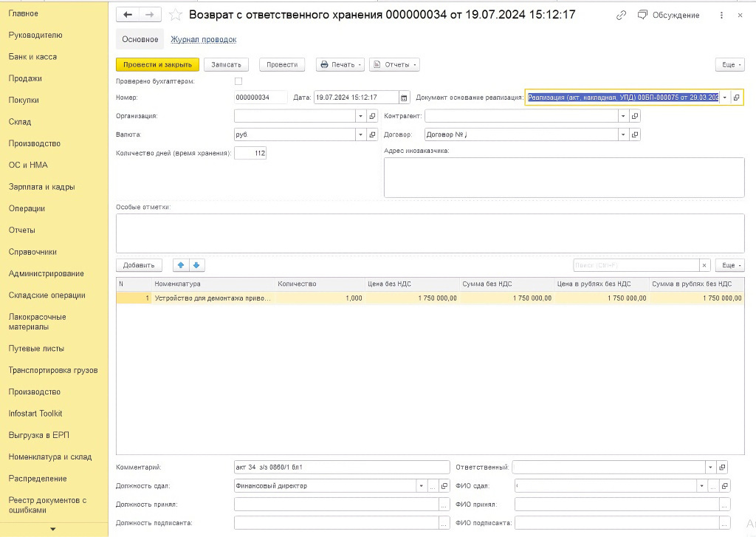Click into the Комментарий input field
The image size is (756, 537).
[x=341, y=467]
